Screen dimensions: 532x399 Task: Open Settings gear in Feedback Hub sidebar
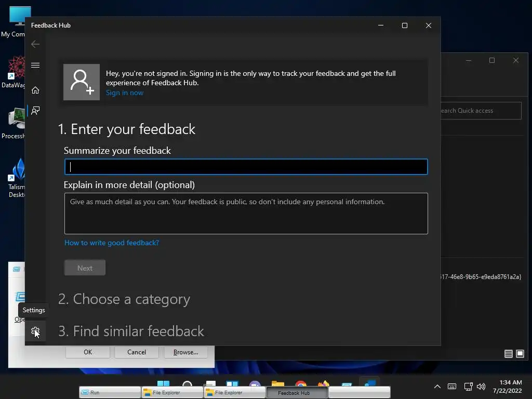tap(35, 331)
